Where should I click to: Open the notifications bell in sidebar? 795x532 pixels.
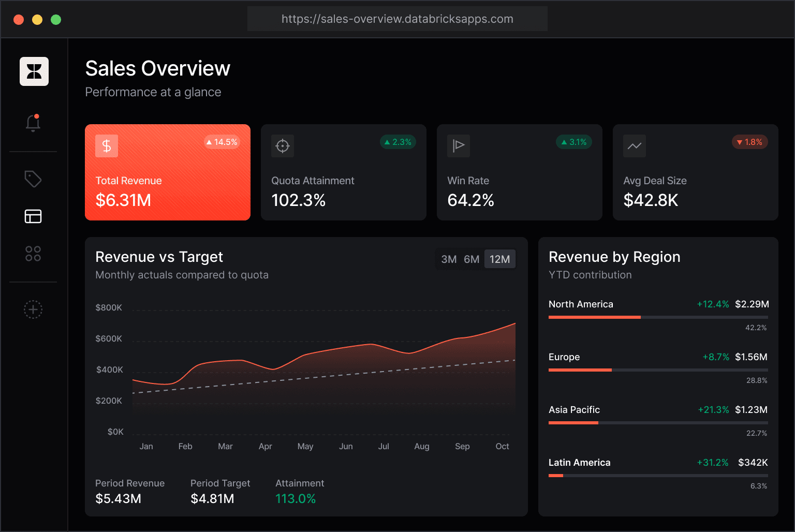(x=33, y=123)
